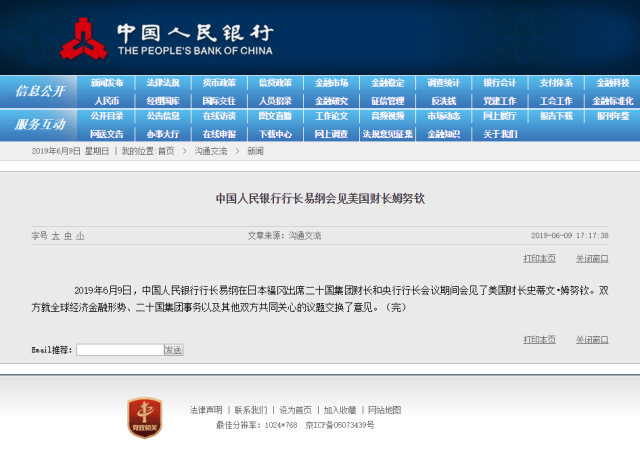Open the 在线申报 menu item
This screenshot has width=640, height=452.
pyautogui.click(x=219, y=134)
